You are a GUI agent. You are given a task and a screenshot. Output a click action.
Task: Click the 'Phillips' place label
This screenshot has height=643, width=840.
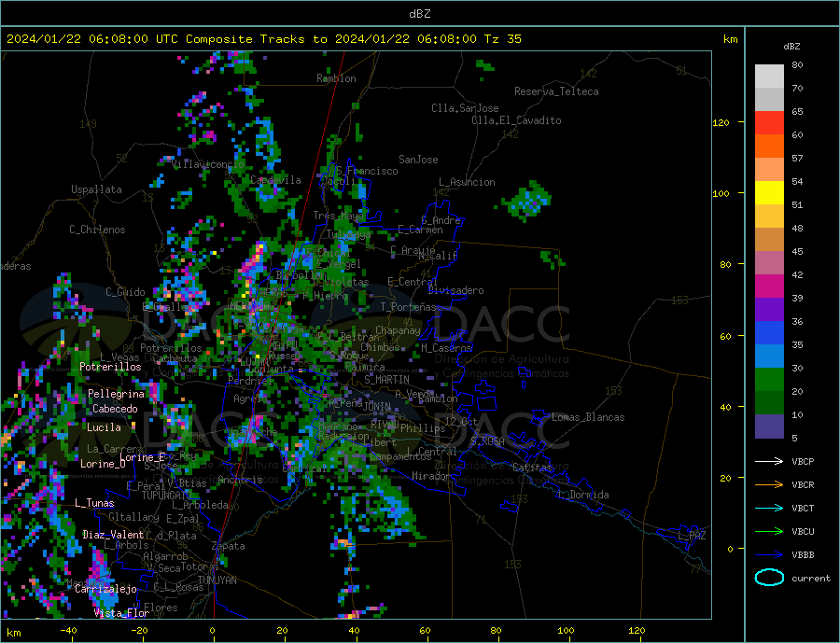tap(423, 428)
